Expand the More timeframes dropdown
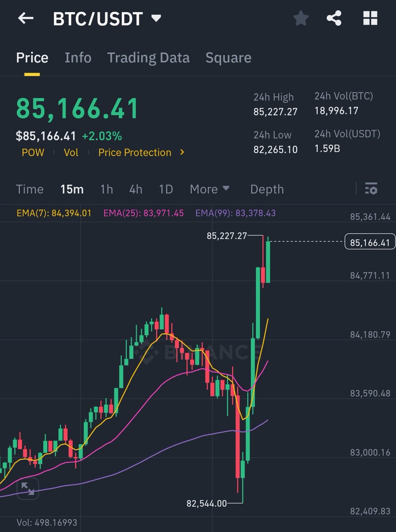This screenshot has height=532, width=396. [x=210, y=189]
